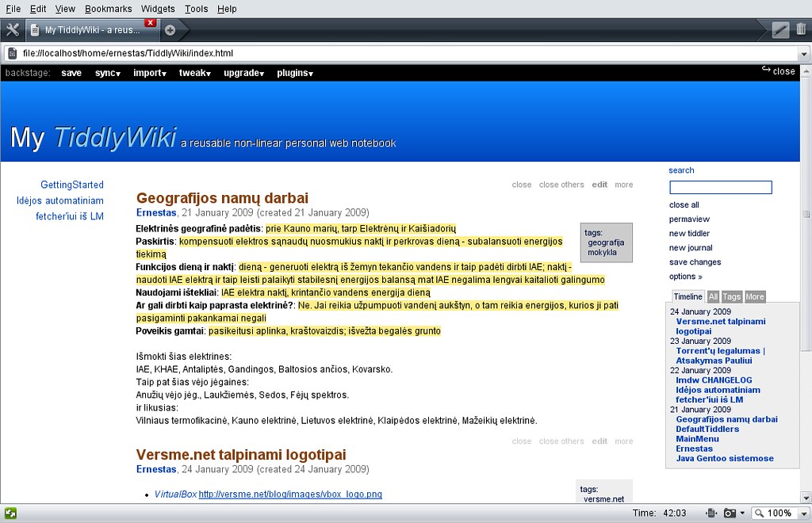This screenshot has height=523, width=812.
Task: Click edit on Versme.net talpinami logotipai tiddler
Action: [599, 441]
